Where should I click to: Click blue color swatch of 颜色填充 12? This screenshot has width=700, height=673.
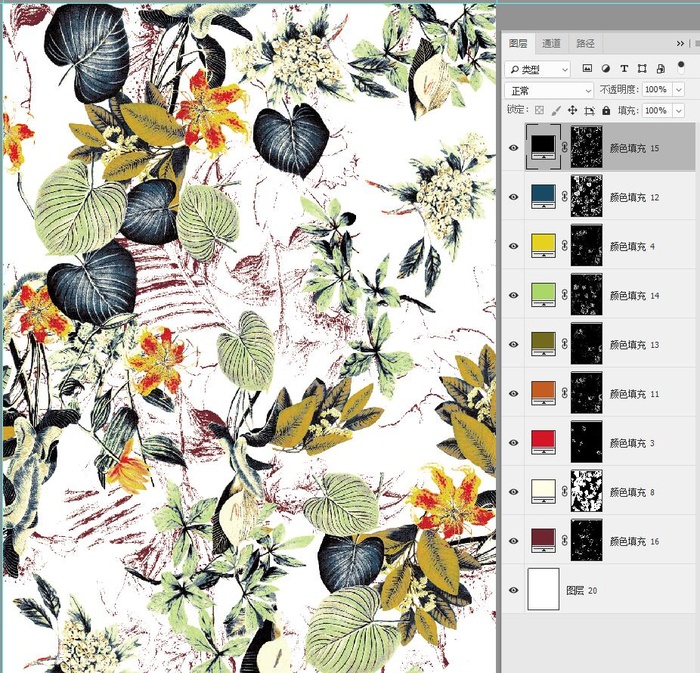point(543,196)
